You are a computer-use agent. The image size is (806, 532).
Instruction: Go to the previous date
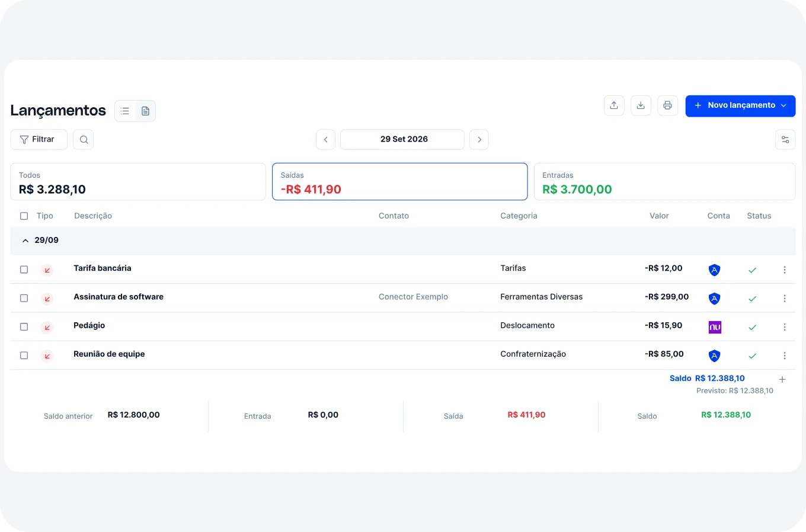(325, 140)
